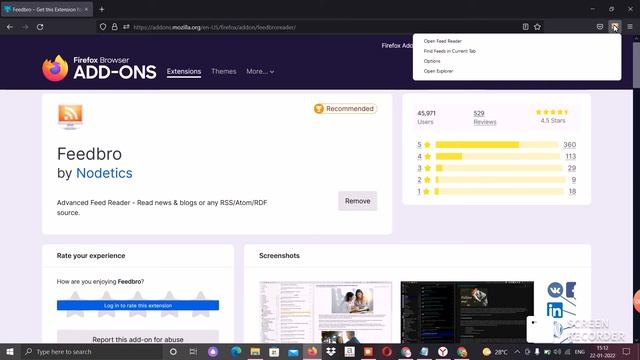Open Nodetics author link
The width and height of the screenshot is (640, 360).
[104, 173]
